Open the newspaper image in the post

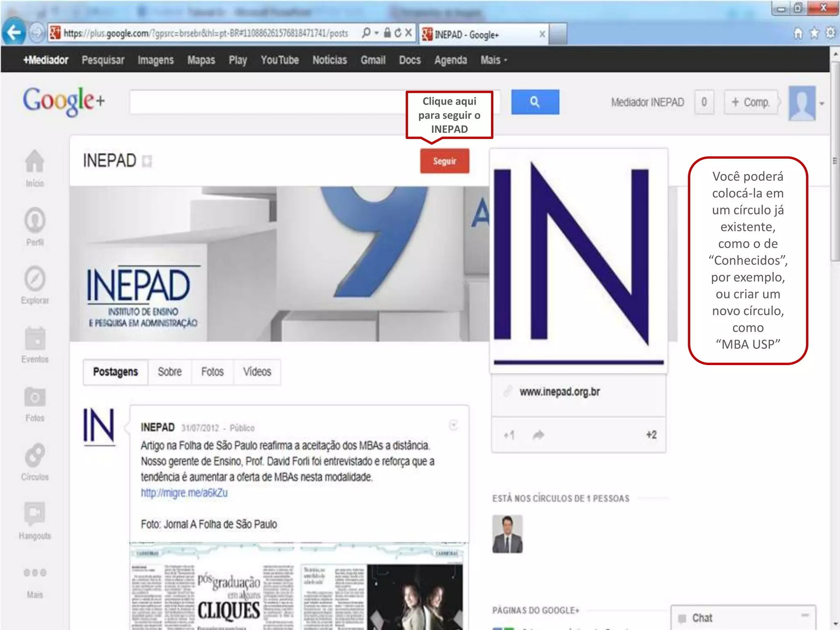pos(299,587)
